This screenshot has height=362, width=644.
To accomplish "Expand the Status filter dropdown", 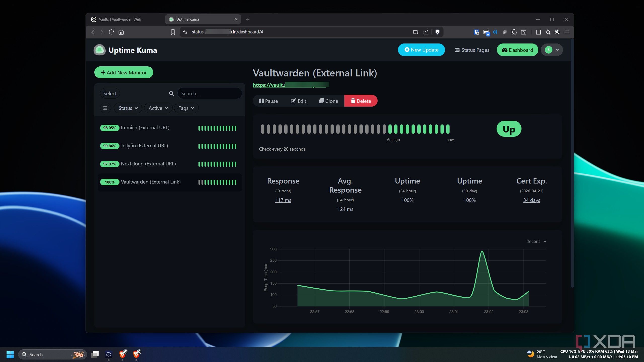I will [128, 108].
